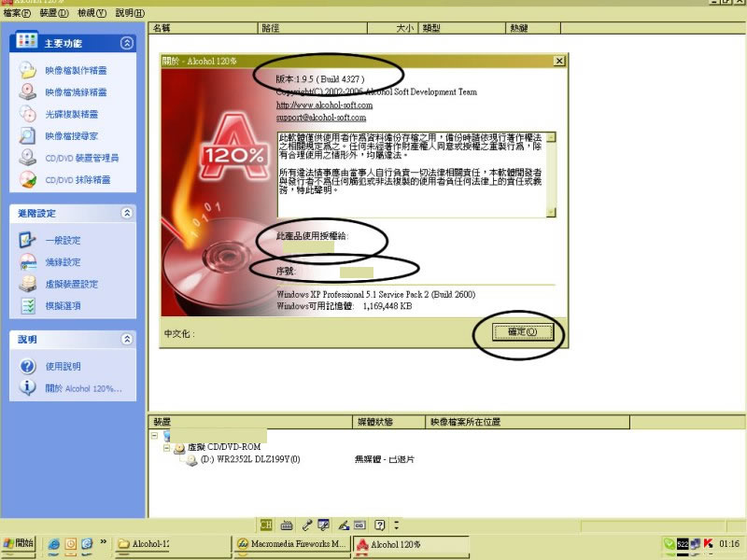Open the 映像檔搜尋家 image finder
This screenshot has height=560, width=747.
coord(72,136)
